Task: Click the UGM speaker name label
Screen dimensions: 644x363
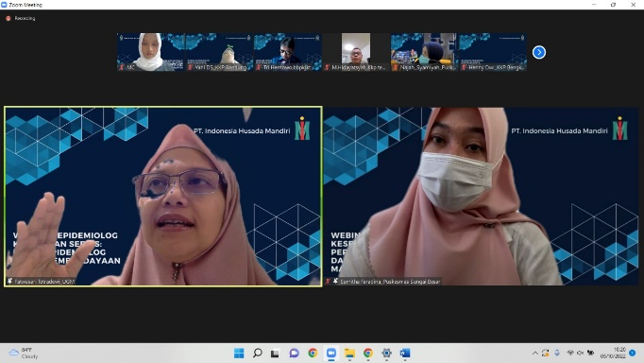Action: (44, 282)
